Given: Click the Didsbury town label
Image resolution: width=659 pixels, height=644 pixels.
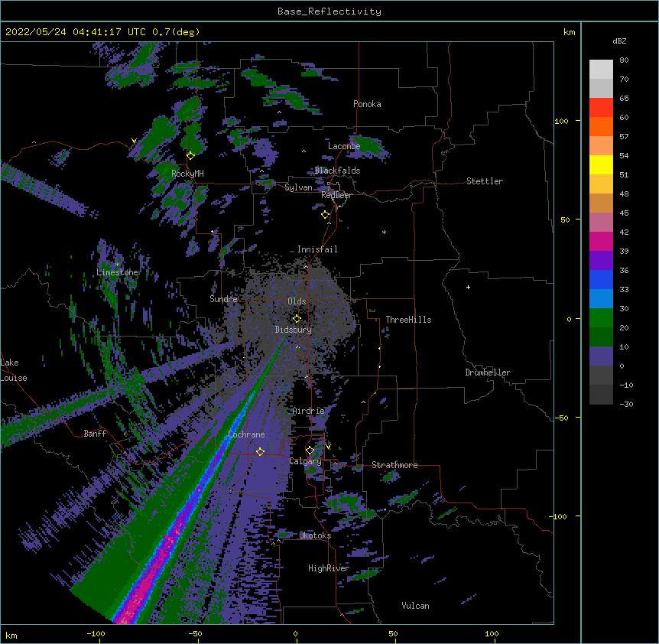Looking at the screenshot, I should pyautogui.click(x=294, y=330).
